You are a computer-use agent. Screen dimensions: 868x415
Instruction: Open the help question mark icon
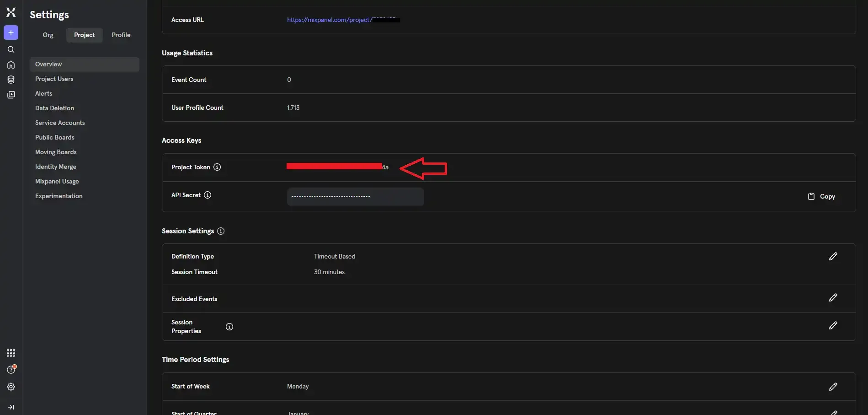[x=11, y=370]
